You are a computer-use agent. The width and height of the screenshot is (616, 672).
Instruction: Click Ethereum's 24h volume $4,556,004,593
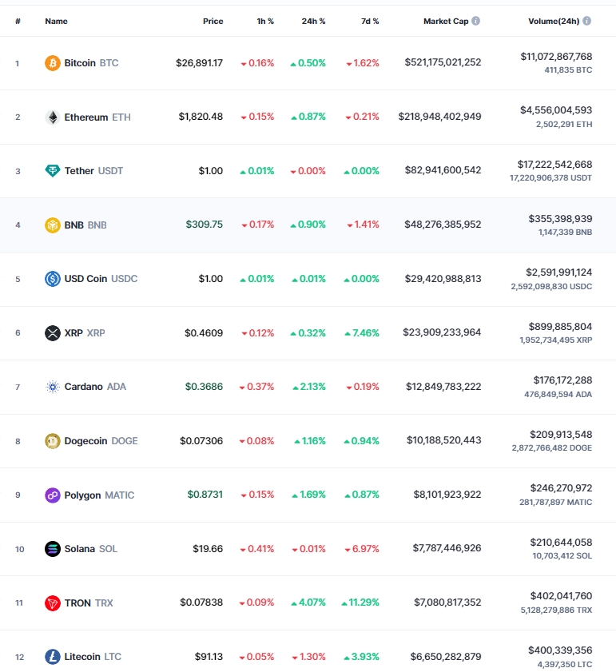pos(556,110)
